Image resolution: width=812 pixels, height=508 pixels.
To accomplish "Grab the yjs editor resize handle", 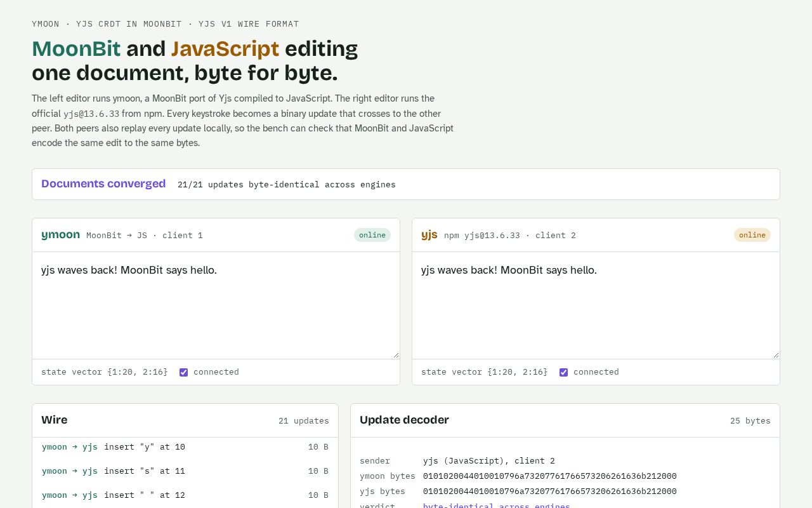I will click(776, 355).
